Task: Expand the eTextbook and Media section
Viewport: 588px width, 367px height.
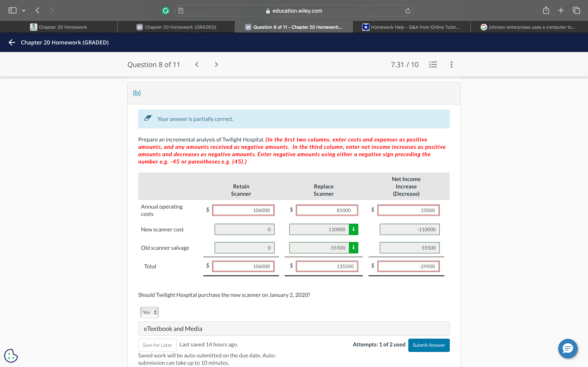Action: coord(294,329)
